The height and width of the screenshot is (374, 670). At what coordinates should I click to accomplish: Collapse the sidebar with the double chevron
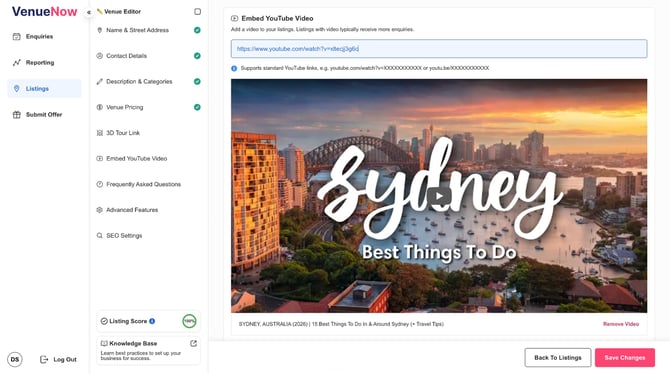point(89,12)
